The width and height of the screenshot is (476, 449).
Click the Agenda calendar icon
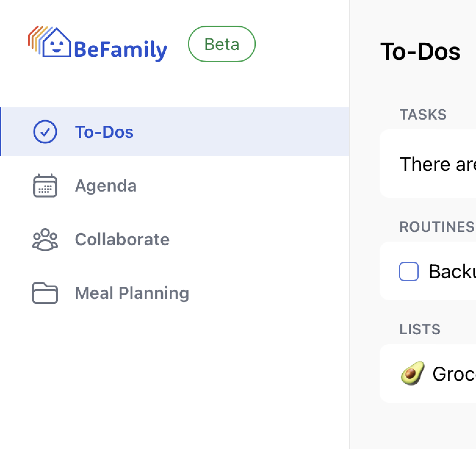click(45, 185)
